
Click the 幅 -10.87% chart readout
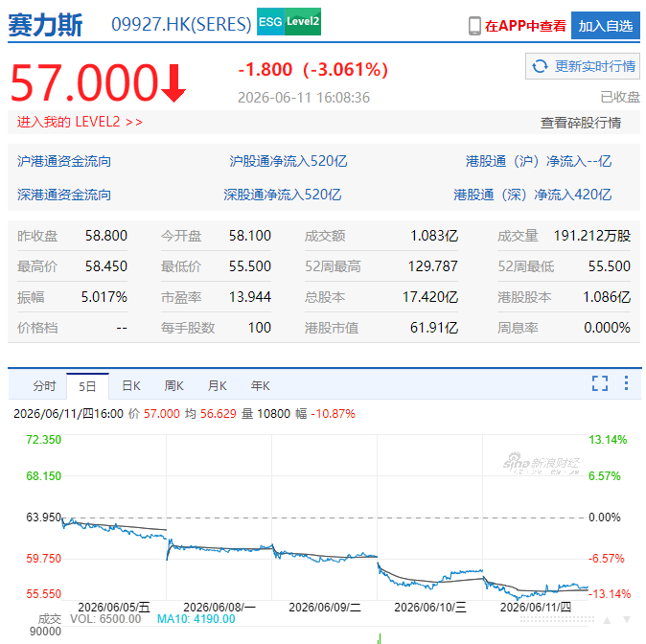325,414
